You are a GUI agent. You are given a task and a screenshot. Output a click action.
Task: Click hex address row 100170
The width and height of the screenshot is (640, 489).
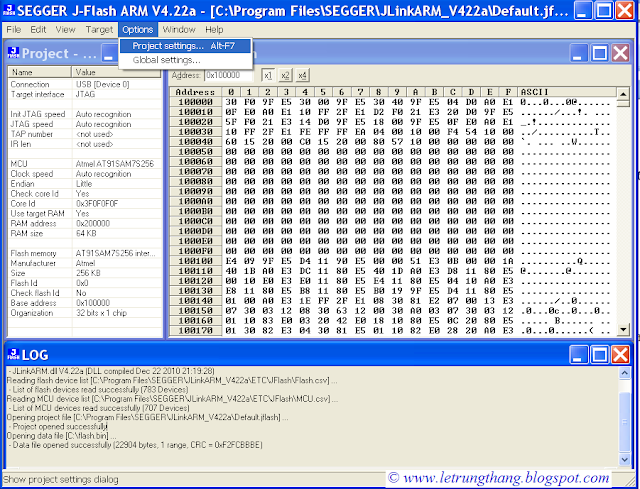pyautogui.click(x=196, y=330)
